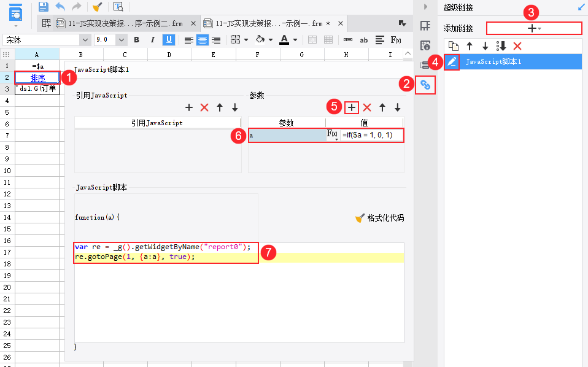Image resolution: width=588 pixels, height=367 pixels.
Task: Click the unmerge cells icon
Action: pyautogui.click(x=328, y=40)
